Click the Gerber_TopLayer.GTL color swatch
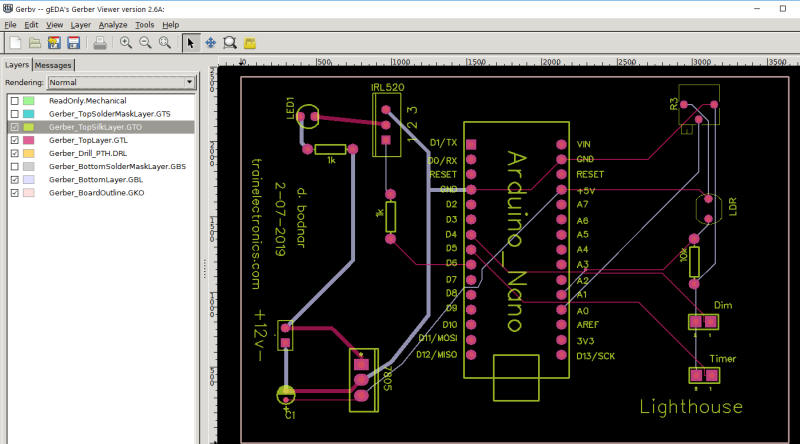This screenshot has width=800, height=444. (x=29, y=141)
